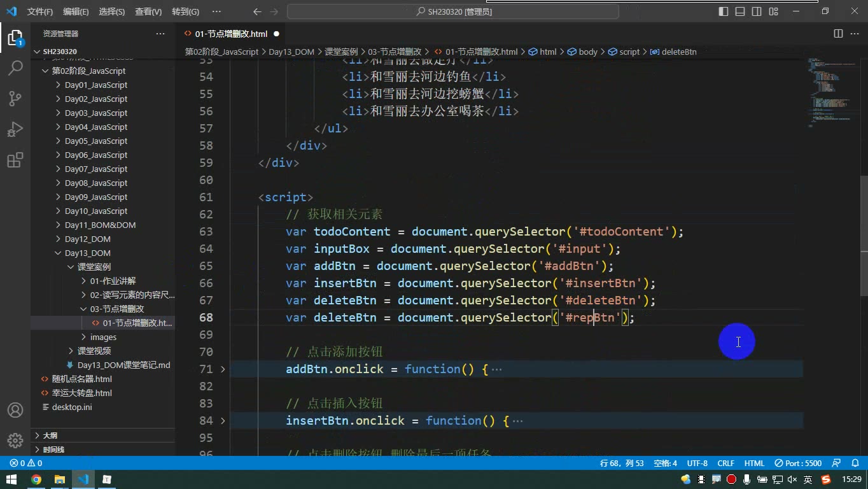Open the Search view icon
This screenshot has height=489, width=868.
[15, 67]
